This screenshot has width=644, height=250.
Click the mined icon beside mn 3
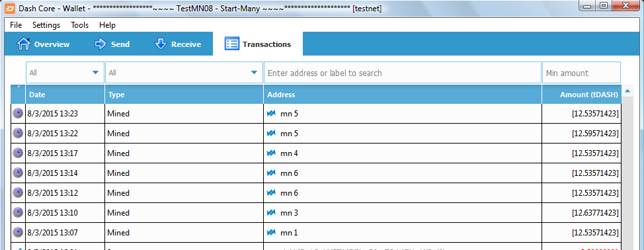[x=271, y=213]
